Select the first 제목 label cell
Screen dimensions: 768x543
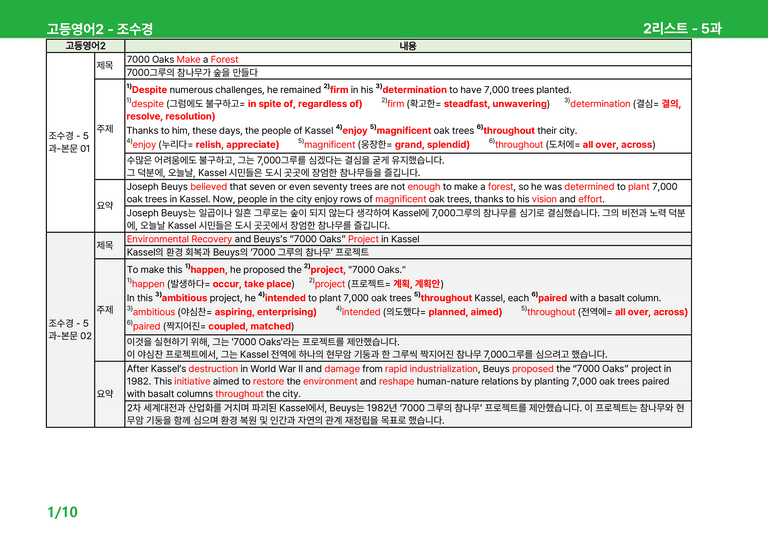coord(109,66)
